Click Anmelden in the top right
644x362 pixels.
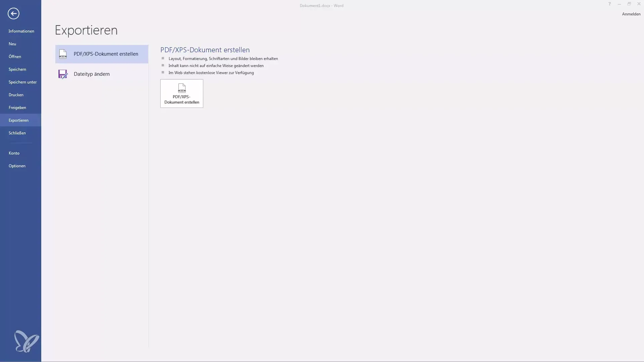click(631, 13)
